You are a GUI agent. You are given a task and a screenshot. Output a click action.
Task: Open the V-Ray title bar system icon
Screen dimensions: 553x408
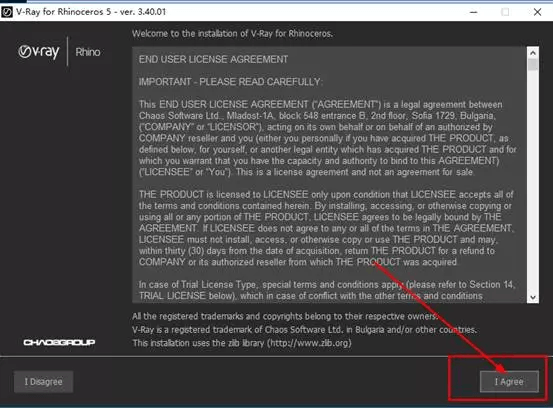7,12
